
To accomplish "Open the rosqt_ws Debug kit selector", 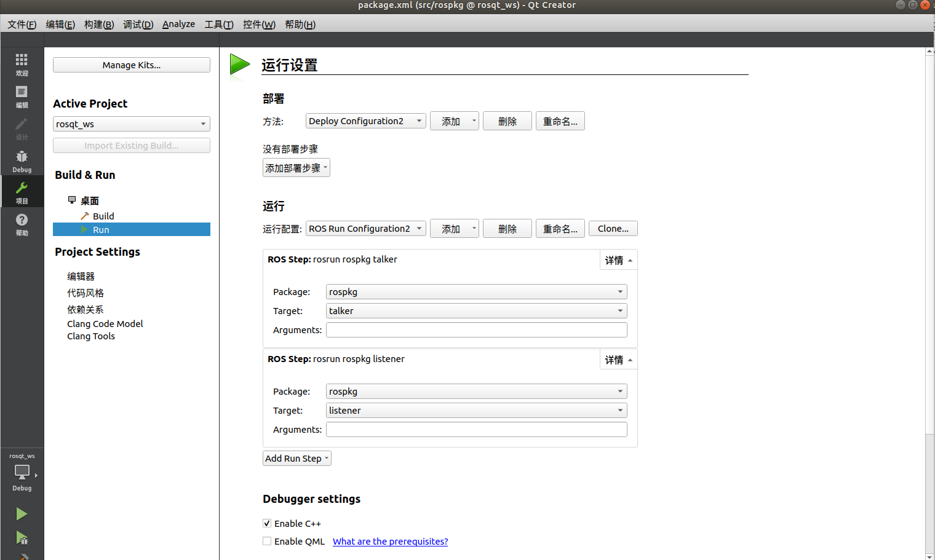I will click(x=22, y=473).
